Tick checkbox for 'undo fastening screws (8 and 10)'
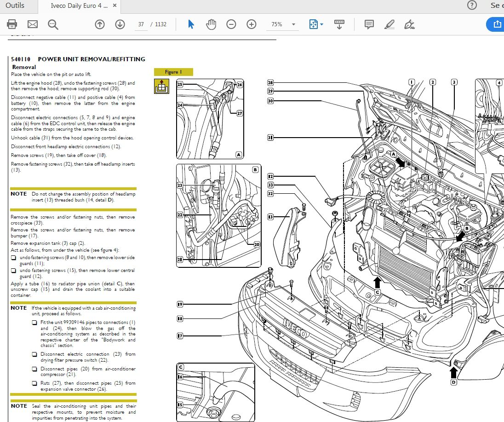Screen dimensions: 504x422 coord(13,258)
